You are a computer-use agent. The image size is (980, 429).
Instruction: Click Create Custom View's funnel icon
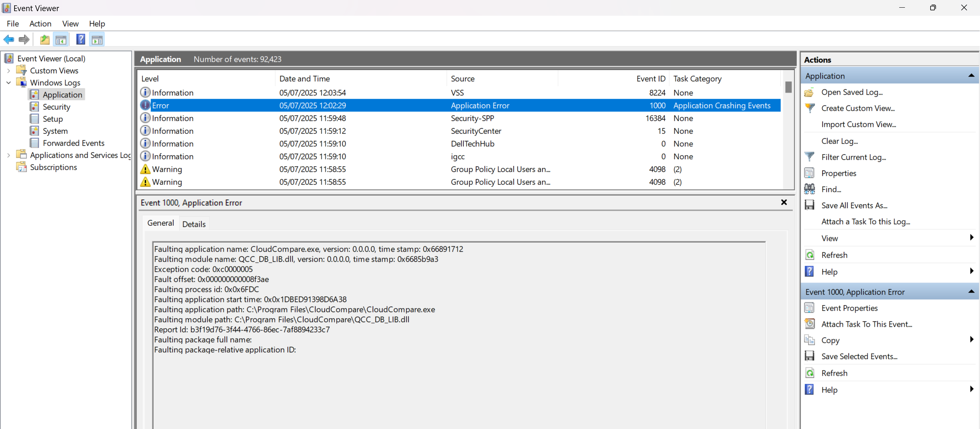810,108
